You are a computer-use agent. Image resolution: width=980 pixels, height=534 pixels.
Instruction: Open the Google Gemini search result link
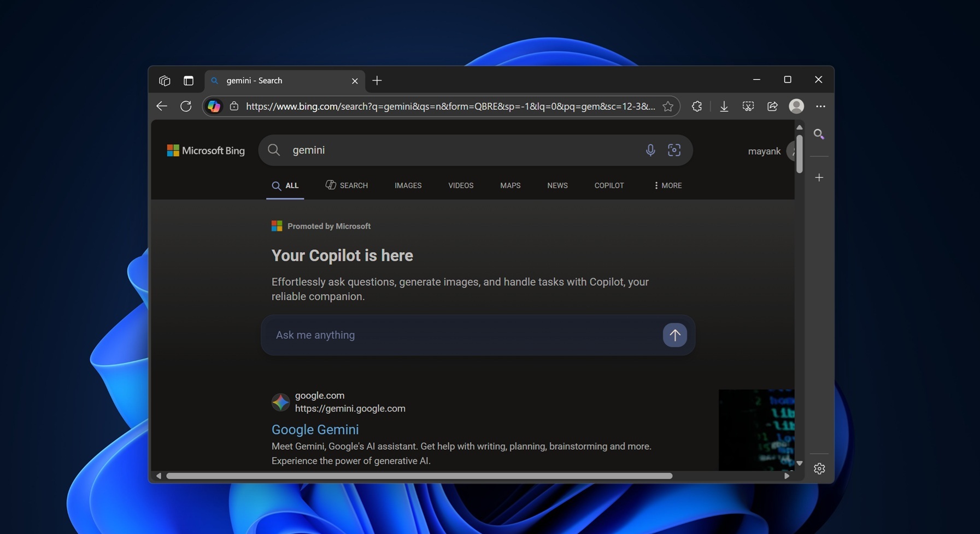(x=315, y=430)
